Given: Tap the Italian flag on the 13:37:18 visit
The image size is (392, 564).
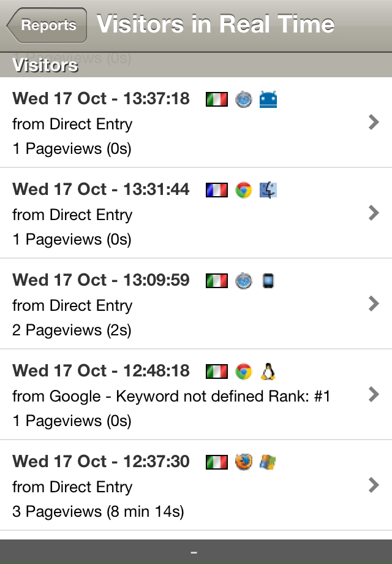Looking at the screenshot, I should coord(217,99).
